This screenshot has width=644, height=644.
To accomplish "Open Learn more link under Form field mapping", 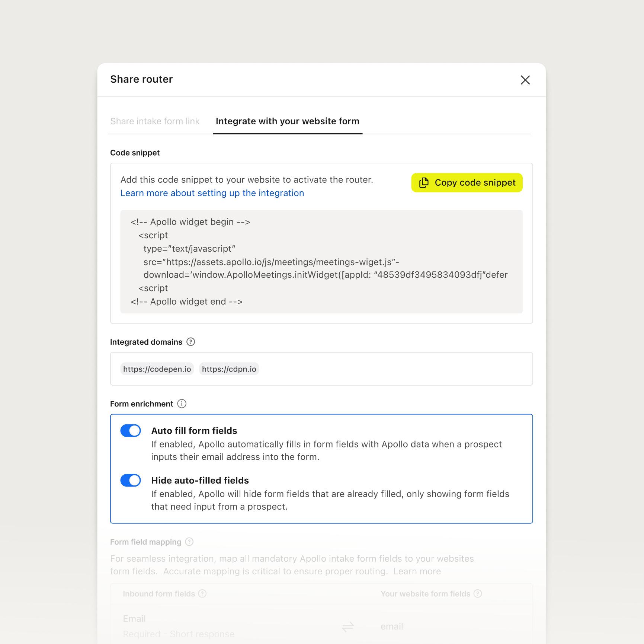I will (417, 571).
